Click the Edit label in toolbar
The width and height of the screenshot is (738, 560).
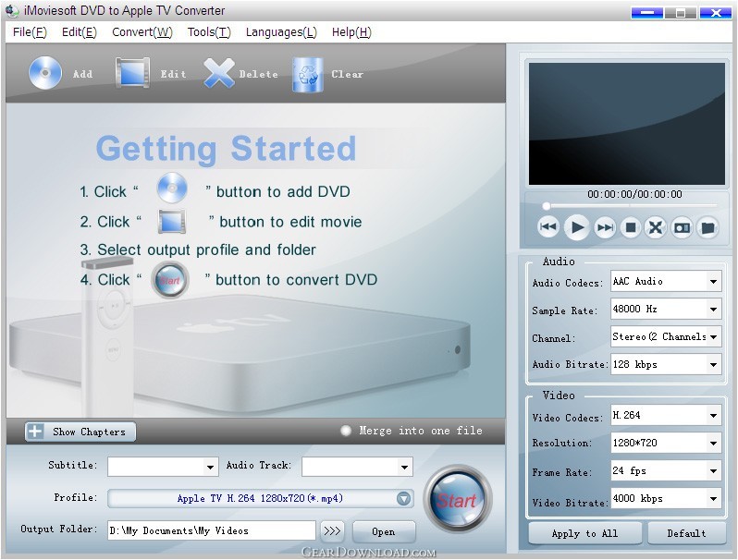[174, 74]
